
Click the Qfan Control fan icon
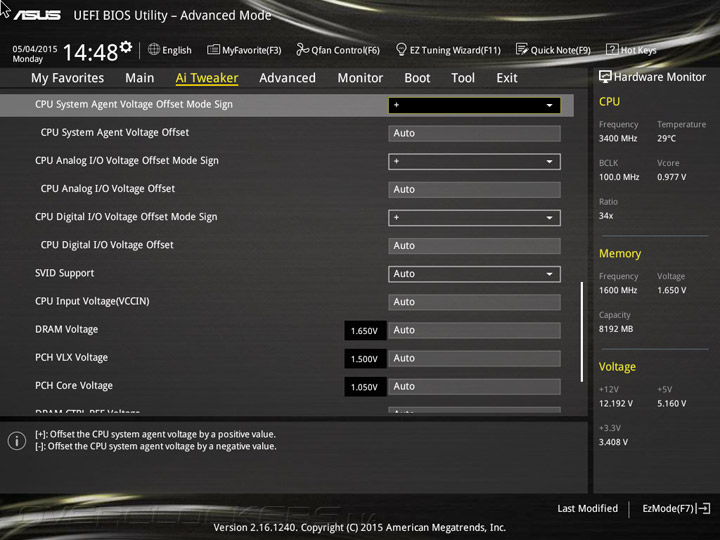302,49
